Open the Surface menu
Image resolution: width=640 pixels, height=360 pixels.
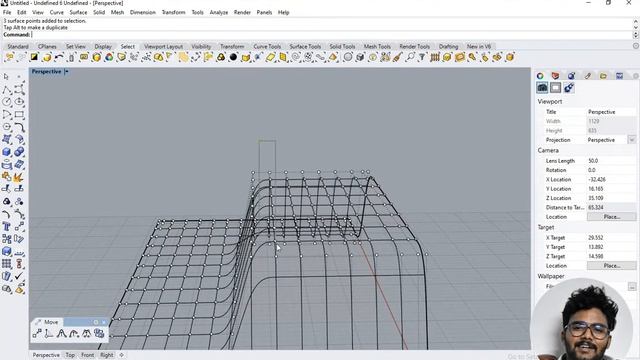(x=78, y=12)
